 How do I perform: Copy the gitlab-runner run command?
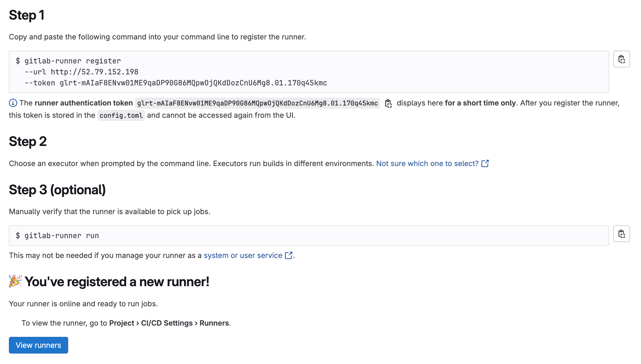tap(621, 234)
